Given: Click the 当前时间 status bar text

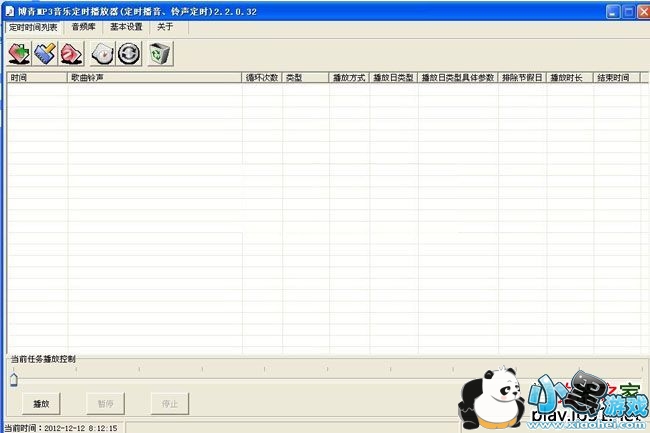Looking at the screenshot, I should point(61,428).
